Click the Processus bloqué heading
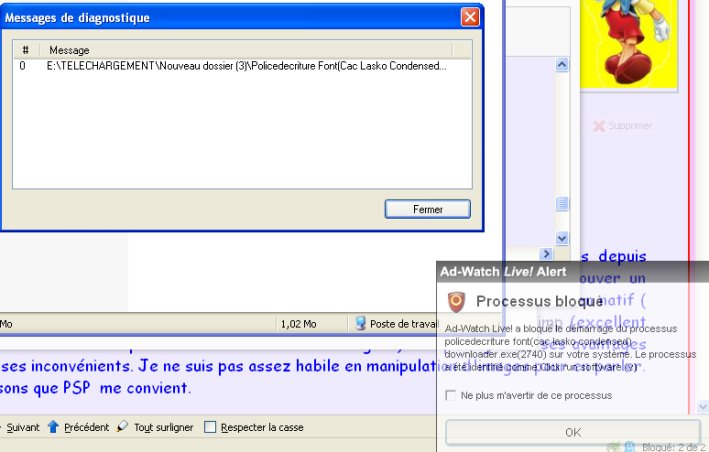The height and width of the screenshot is (452, 709). click(539, 301)
